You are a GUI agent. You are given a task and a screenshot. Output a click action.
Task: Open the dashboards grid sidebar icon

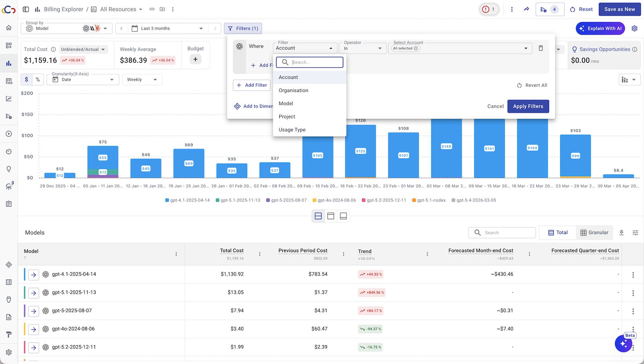tap(9, 45)
